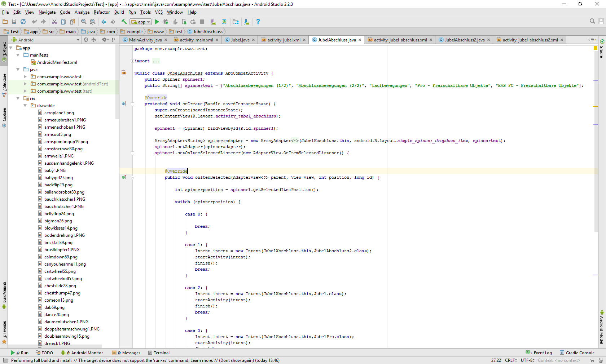Expand the com.example.www.test (androidTest) package
This screenshot has height=364, width=606.
(25, 84)
